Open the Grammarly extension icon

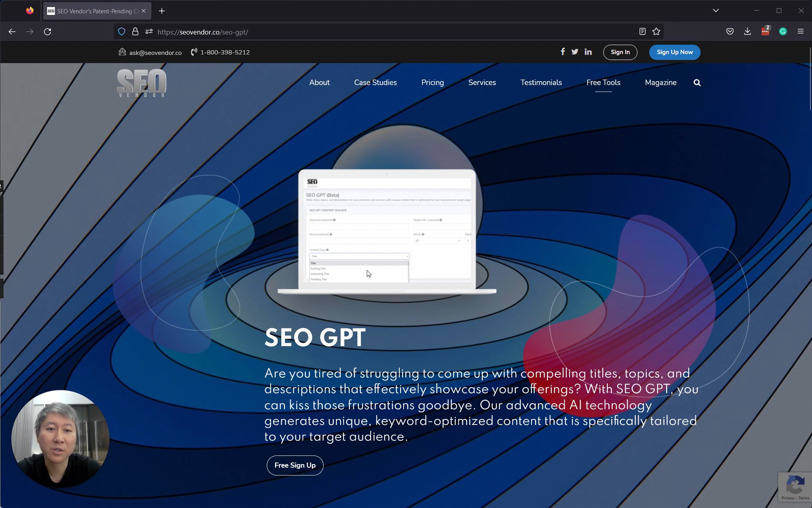[x=783, y=32]
